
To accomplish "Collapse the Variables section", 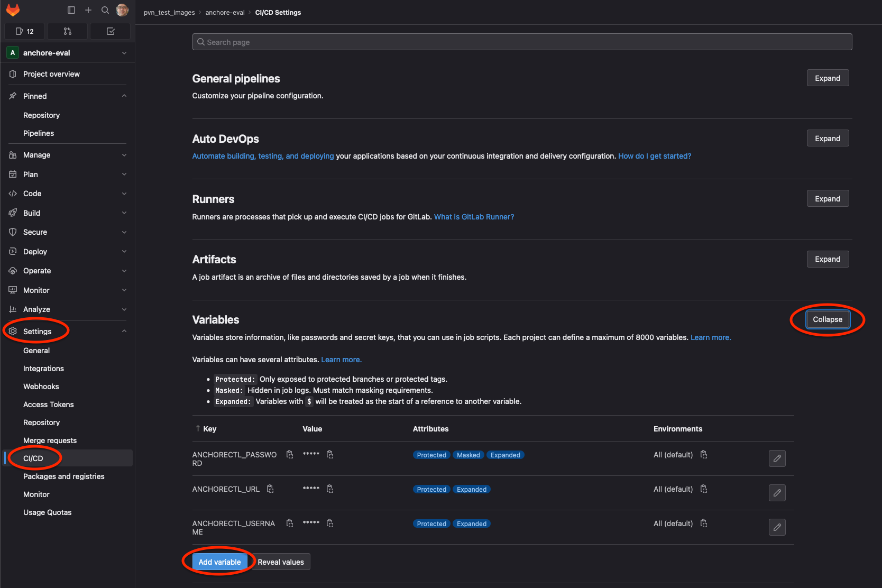I will pyautogui.click(x=827, y=319).
